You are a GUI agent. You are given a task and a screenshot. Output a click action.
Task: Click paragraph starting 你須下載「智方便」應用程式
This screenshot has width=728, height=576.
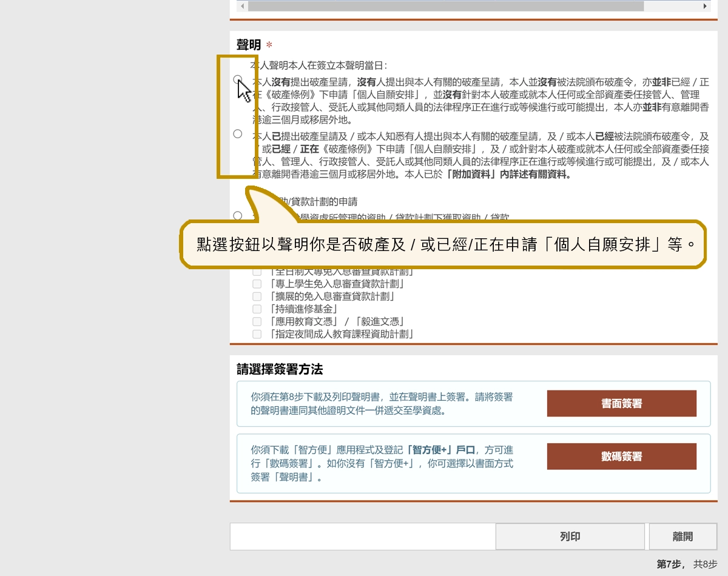(x=382, y=464)
